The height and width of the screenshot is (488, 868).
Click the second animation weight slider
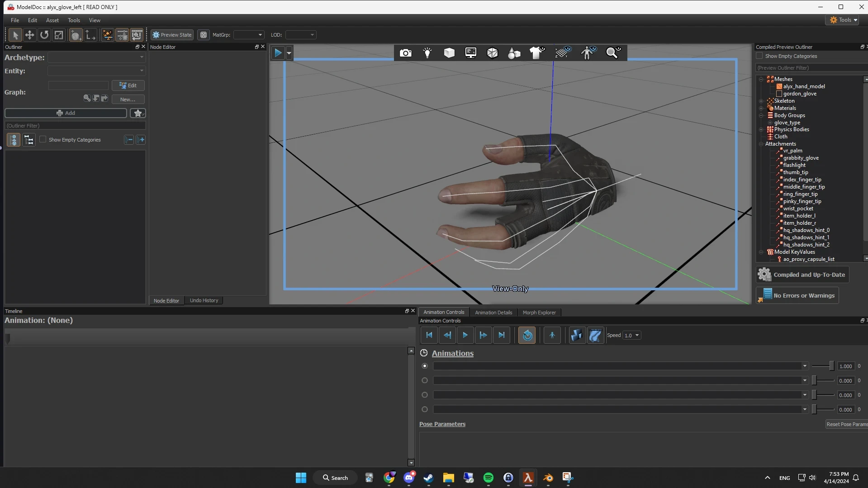pos(823,381)
